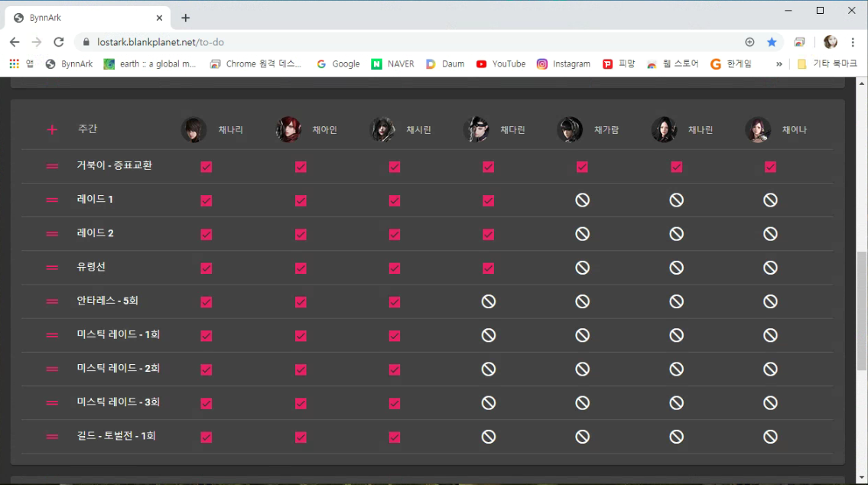Click the disabled icon for 레이드 1 under 채가람

coord(582,200)
